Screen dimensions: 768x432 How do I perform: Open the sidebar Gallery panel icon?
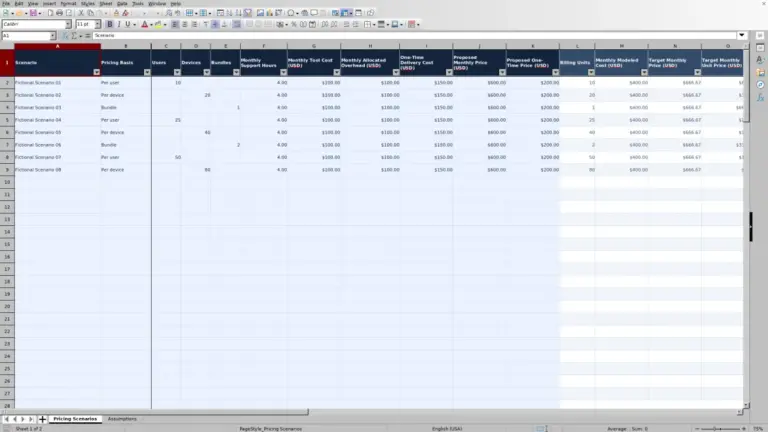point(760,72)
